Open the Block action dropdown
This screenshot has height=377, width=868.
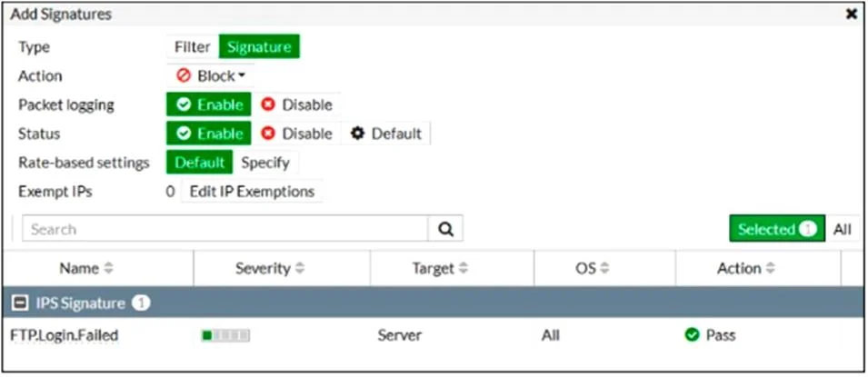(x=211, y=75)
